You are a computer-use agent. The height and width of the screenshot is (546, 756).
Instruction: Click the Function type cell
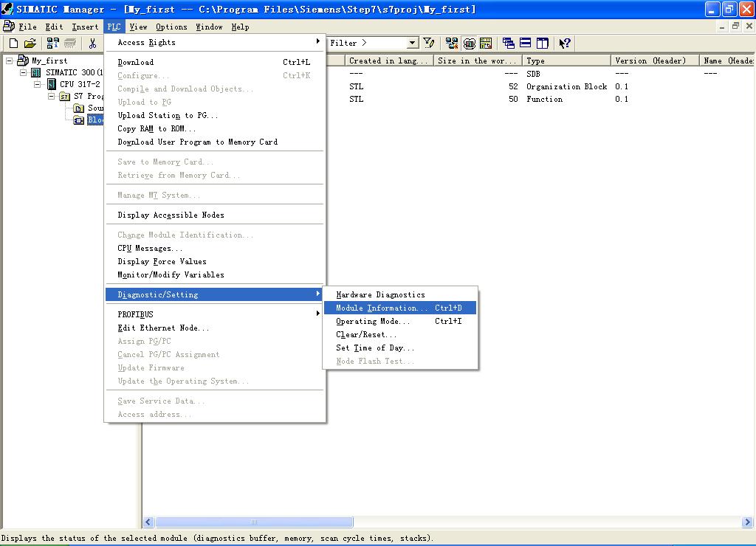tap(544, 100)
